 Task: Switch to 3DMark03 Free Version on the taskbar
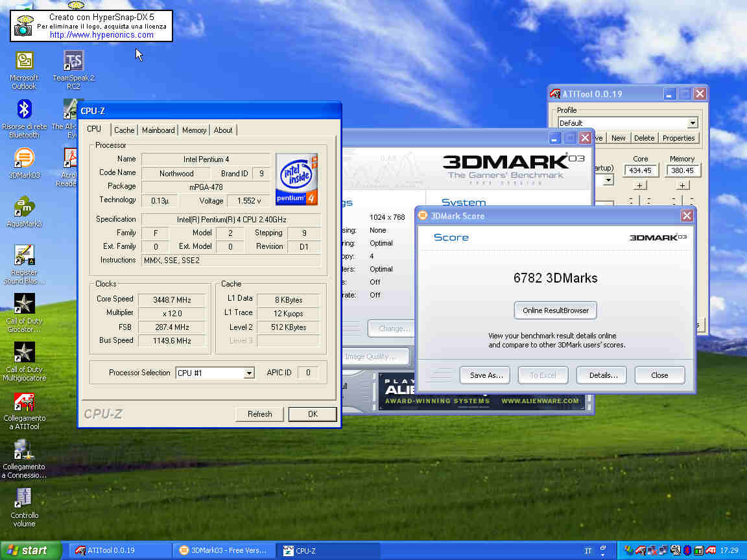pos(224,550)
